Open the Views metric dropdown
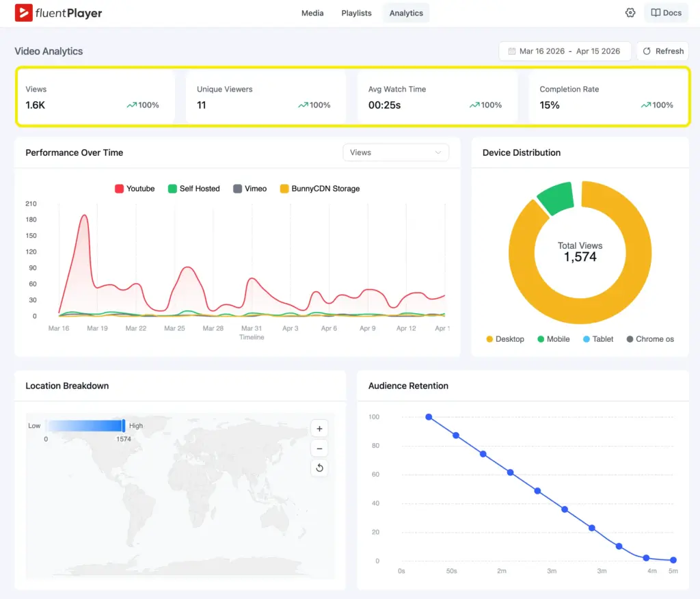700x599 pixels. 395,152
